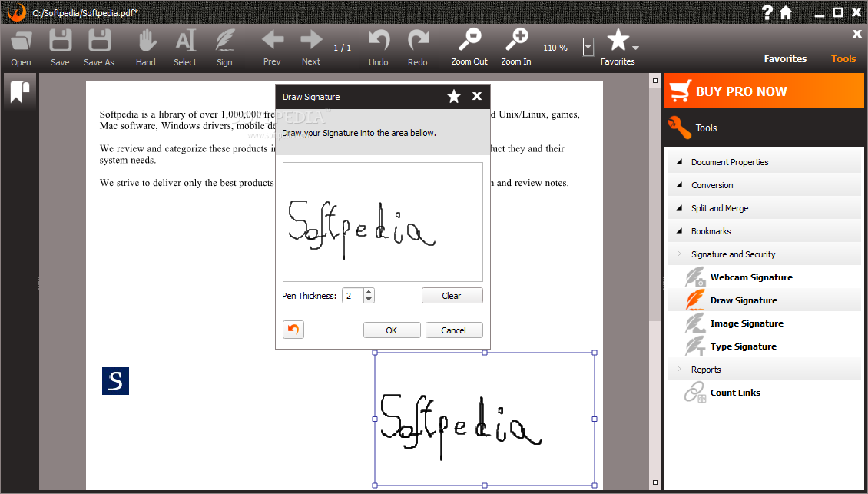868x494 pixels.
Task: Switch to the Favorites tab
Action: [785, 58]
